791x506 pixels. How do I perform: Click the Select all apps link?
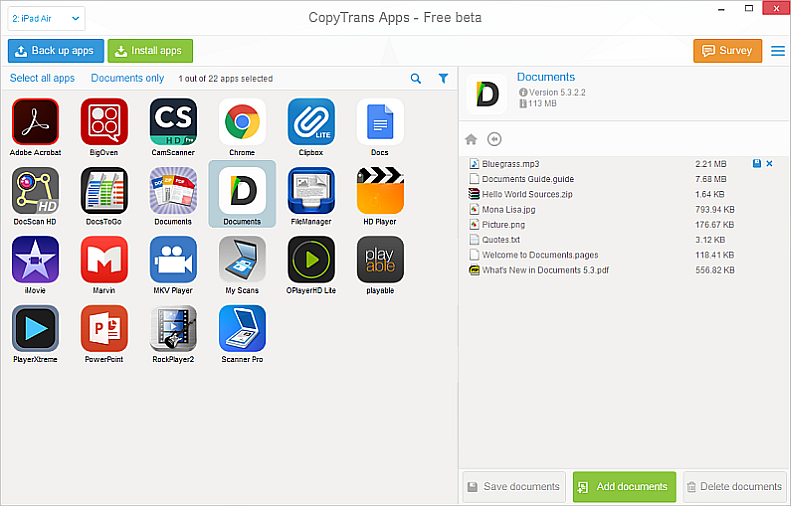[42, 78]
